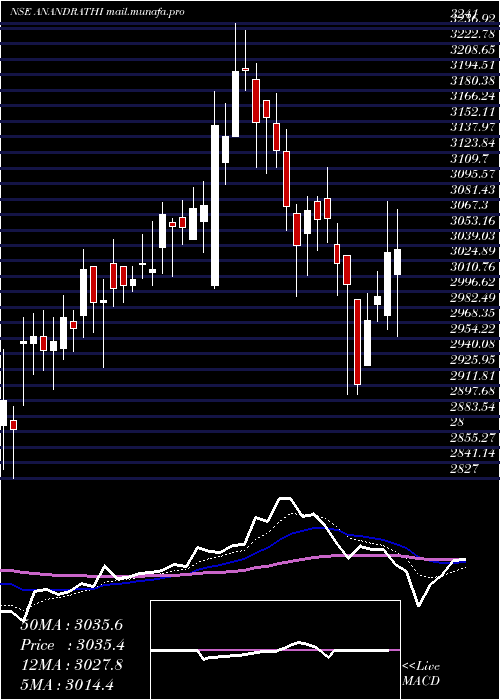Select the 2855.27 price level
The width and height of the screenshot is (500, 700).
pos(473,438)
